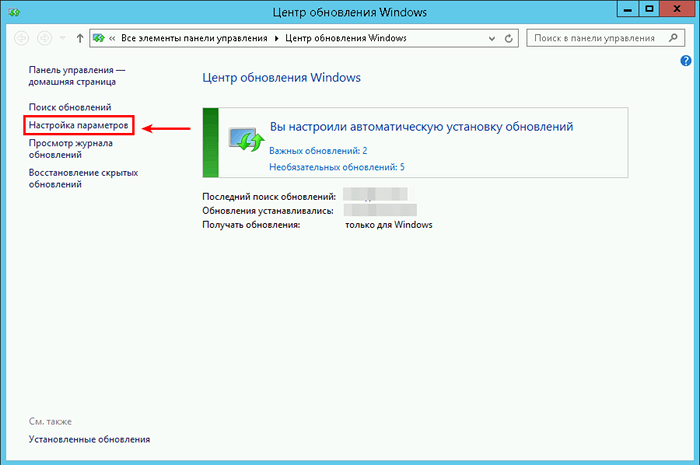Image resolution: width=700 pixels, height=465 pixels.
Task: Click the Windows Update icon in address bar
Action: pyautogui.click(x=99, y=38)
